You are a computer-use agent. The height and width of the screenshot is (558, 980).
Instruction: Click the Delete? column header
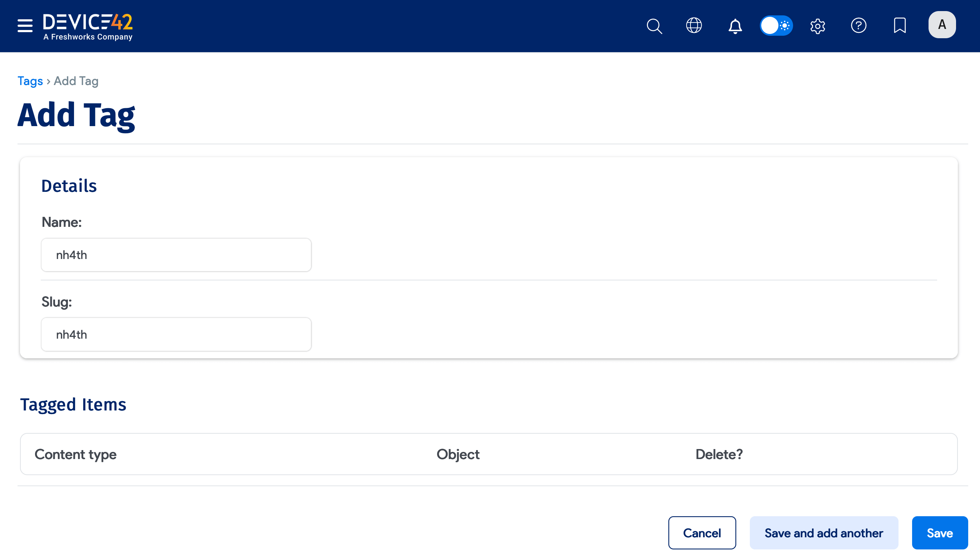click(x=719, y=454)
